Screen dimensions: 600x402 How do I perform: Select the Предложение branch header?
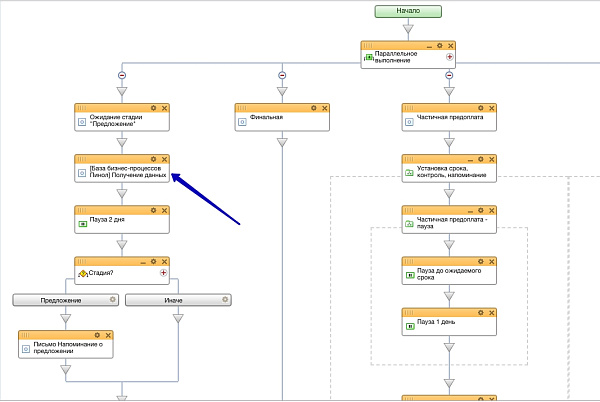tap(65, 300)
